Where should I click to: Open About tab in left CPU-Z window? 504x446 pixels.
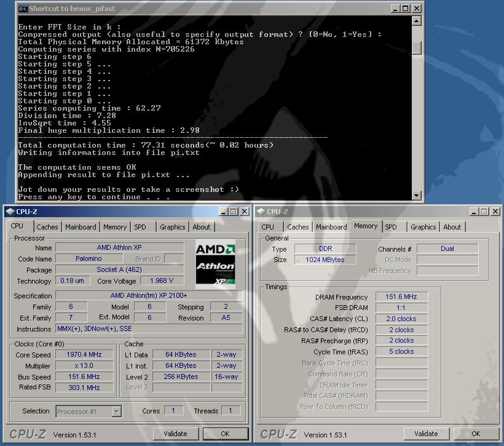(x=202, y=227)
